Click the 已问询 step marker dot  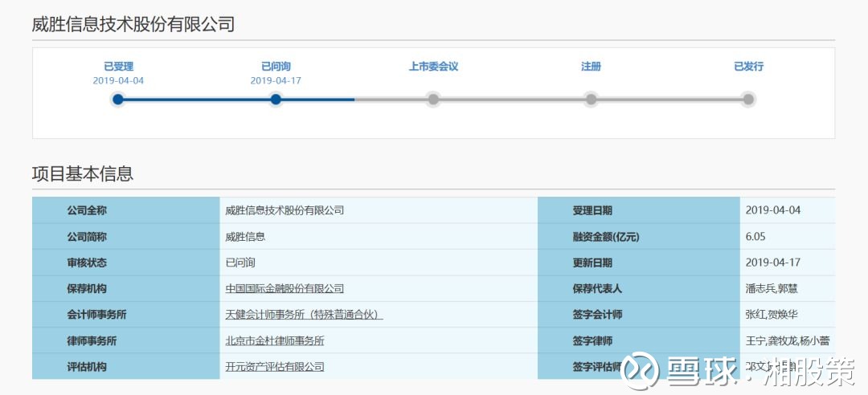tap(276, 100)
